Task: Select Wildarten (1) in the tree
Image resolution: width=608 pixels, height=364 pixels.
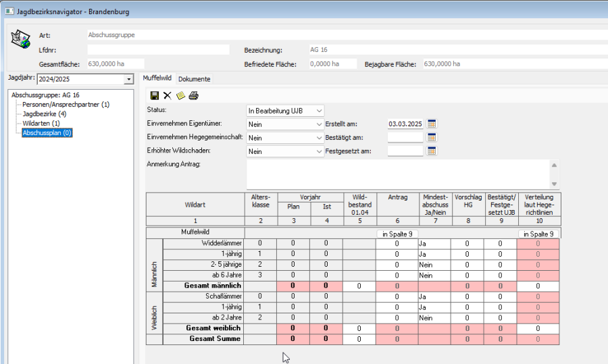Action: click(41, 124)
